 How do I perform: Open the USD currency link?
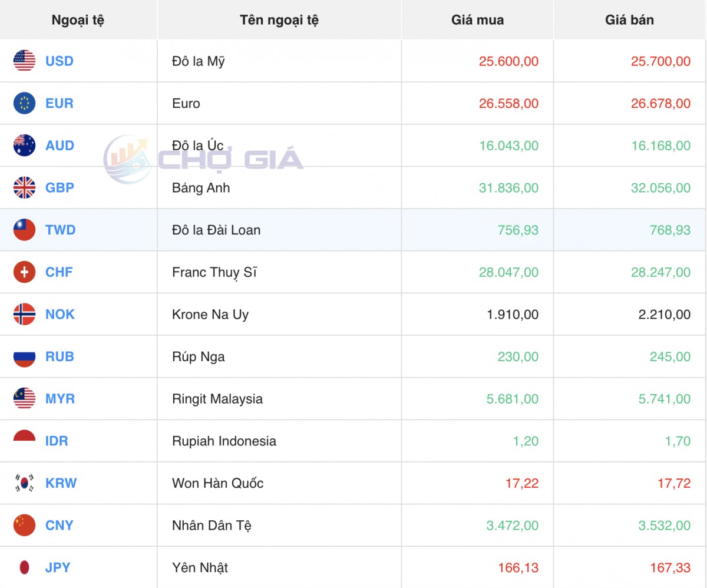(59, 61)
